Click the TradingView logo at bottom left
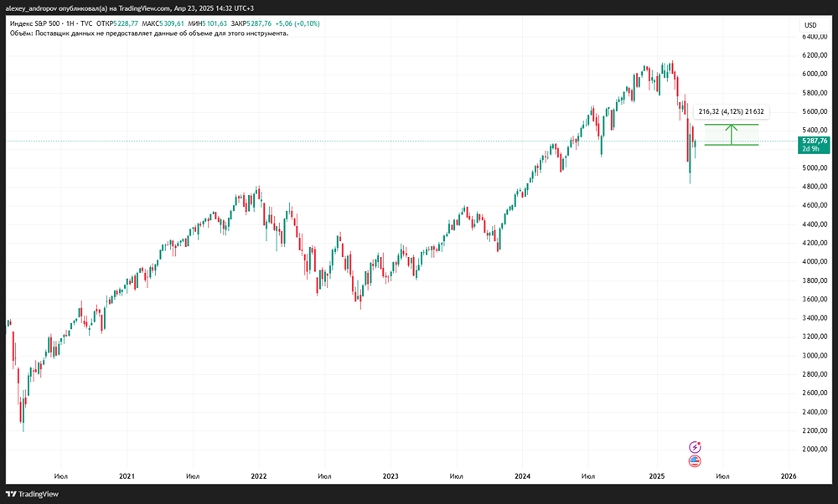Image resolution: width=838 pixels, height=504 pixels. pyautogui.click(x=32, y=495)
